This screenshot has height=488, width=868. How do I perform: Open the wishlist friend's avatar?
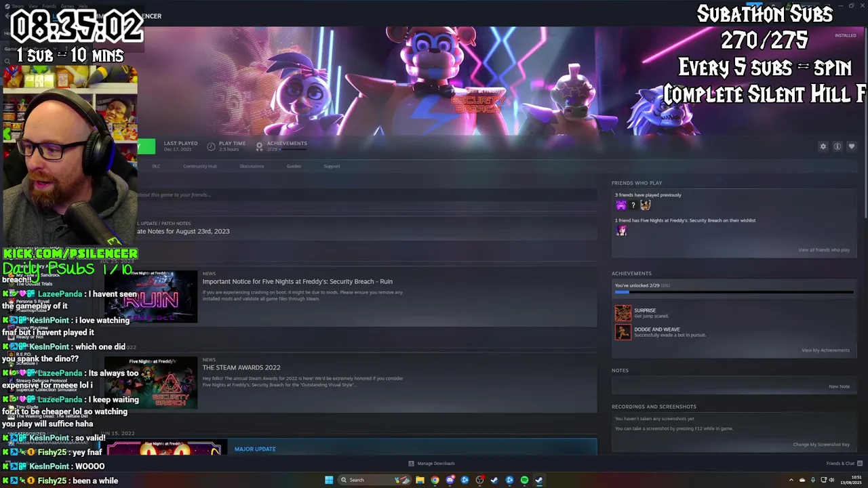[621, 230]
